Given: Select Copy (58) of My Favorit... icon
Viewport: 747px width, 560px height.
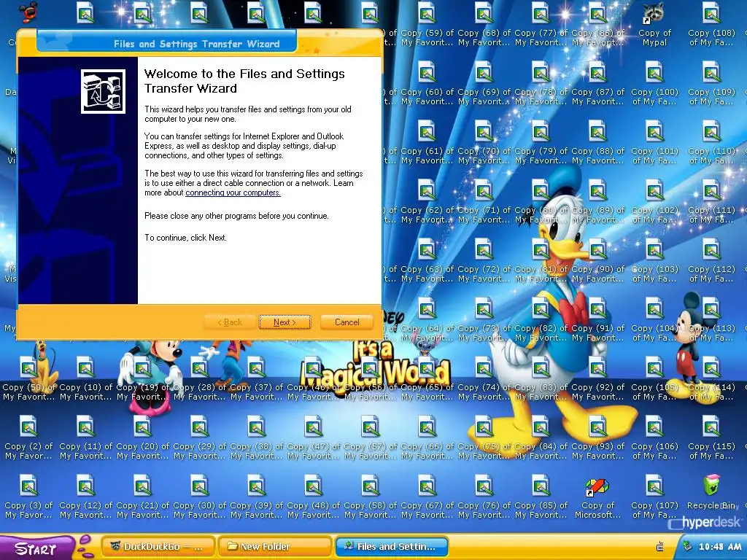Looking at the screenshot, I should 370,485.
